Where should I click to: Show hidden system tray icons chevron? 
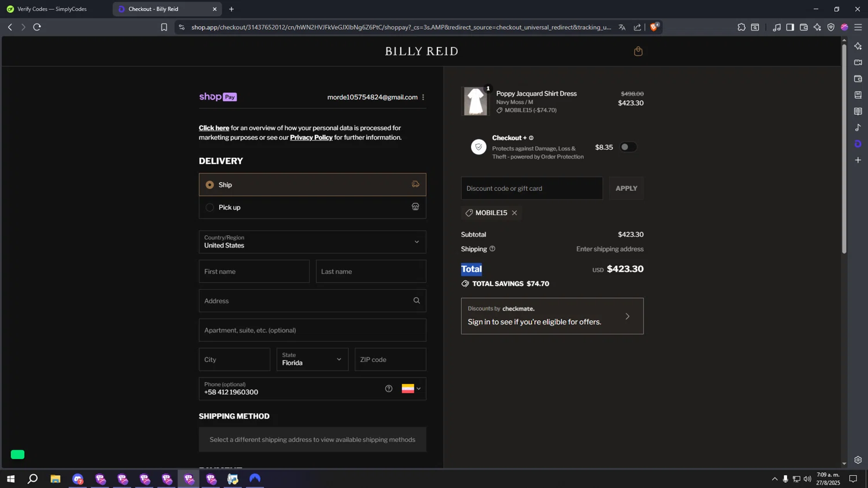774,479
